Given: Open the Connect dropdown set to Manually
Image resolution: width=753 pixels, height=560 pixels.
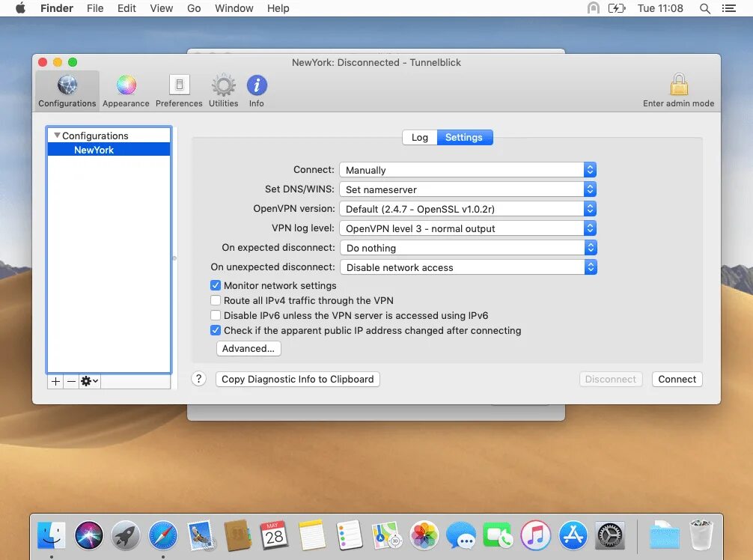Looking at the screenshot, I should pos(468,170).
